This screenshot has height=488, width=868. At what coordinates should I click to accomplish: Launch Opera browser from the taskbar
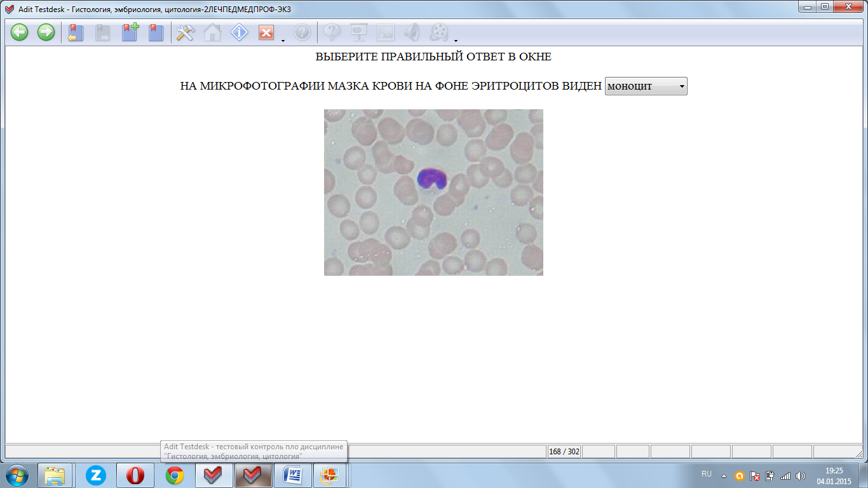coord(135,475)
